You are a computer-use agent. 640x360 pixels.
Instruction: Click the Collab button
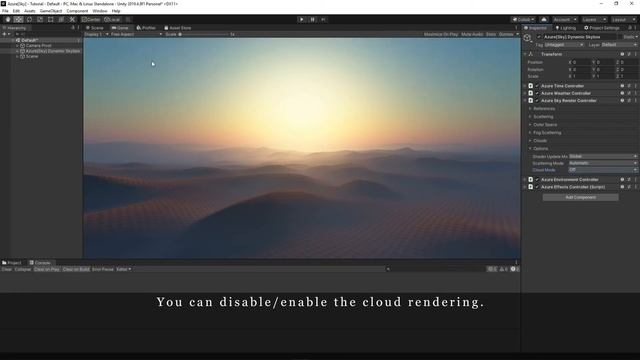[523, 20]
